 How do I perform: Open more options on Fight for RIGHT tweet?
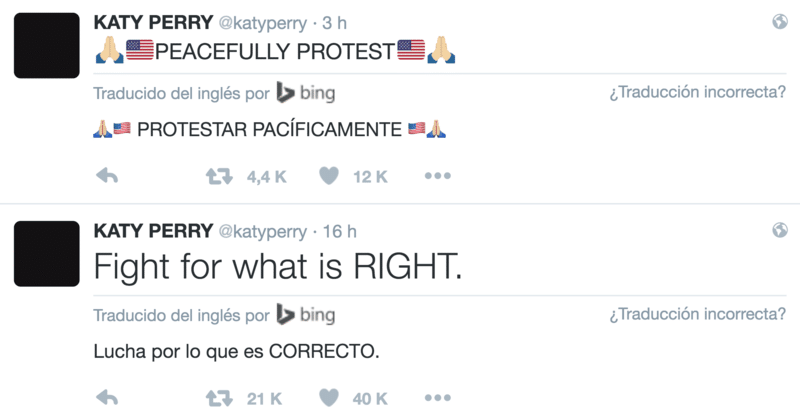click(438, 398)
